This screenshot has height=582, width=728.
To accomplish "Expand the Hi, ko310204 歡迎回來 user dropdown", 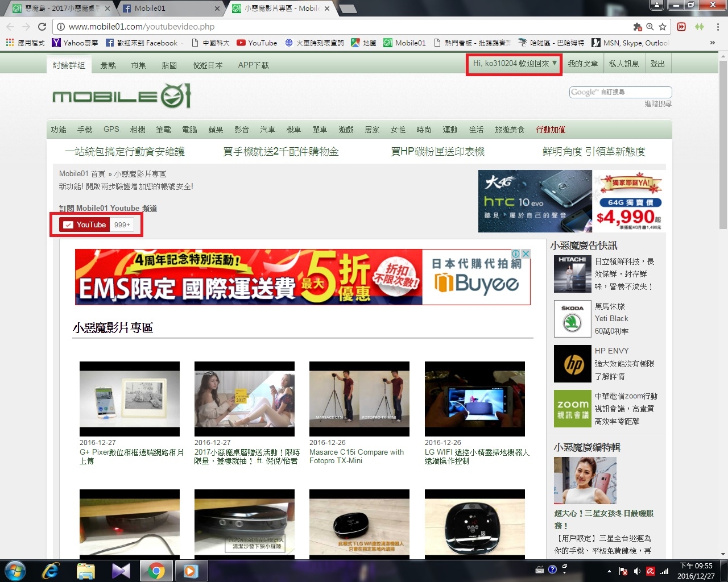I will (515, 64).
